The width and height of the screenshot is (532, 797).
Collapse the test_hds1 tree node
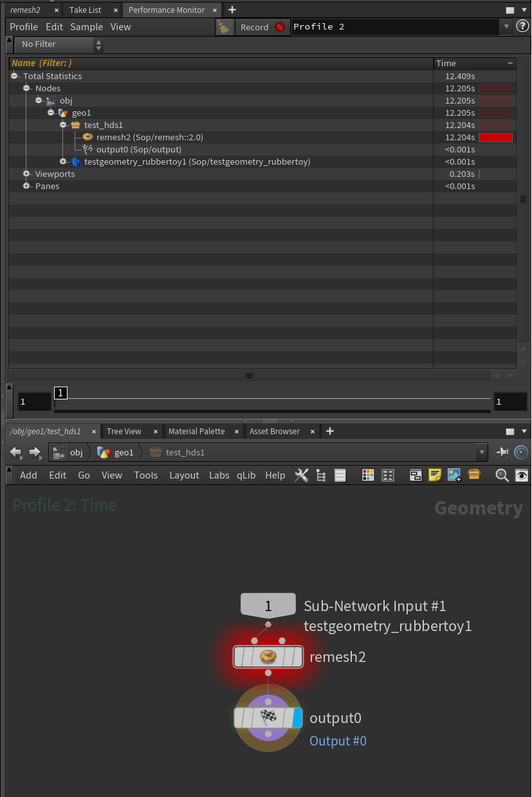click(x=63, y=125)
